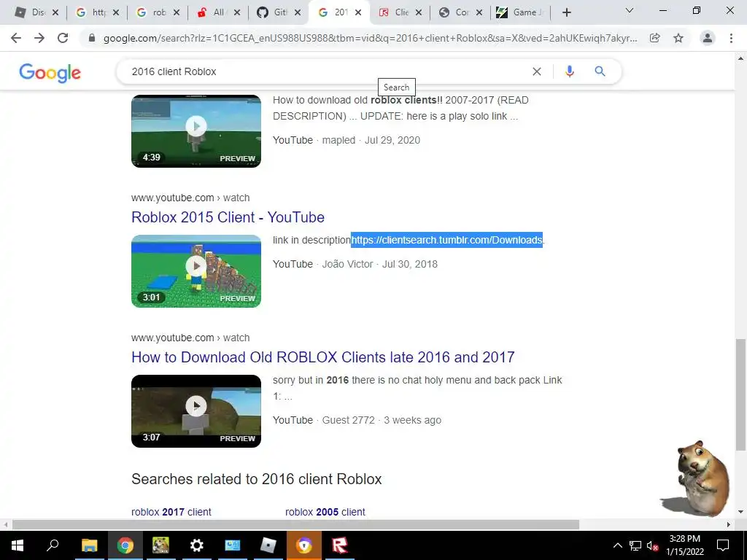Switch to the Game J tab
The width and height of the screenshot is (747, 560).
tap(519, 12)
